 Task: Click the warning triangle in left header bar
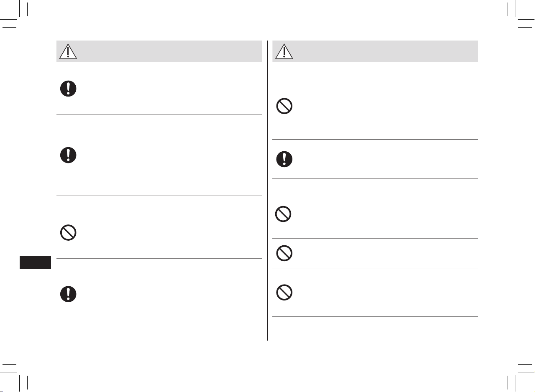[x=68, y=51]
